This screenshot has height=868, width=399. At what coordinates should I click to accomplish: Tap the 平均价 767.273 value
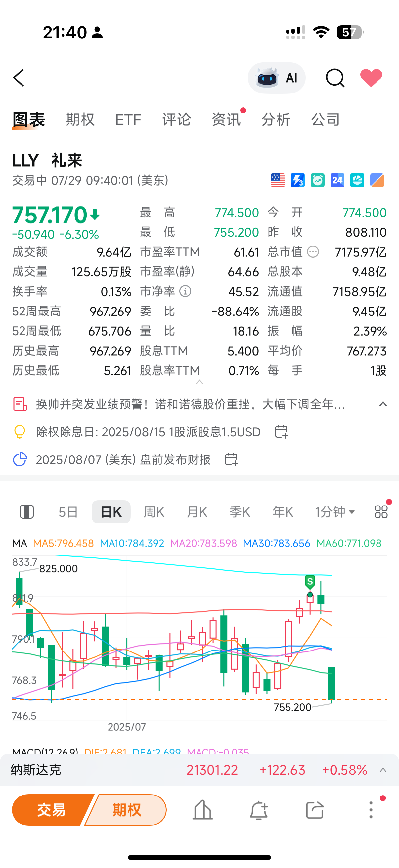[367, 351]
